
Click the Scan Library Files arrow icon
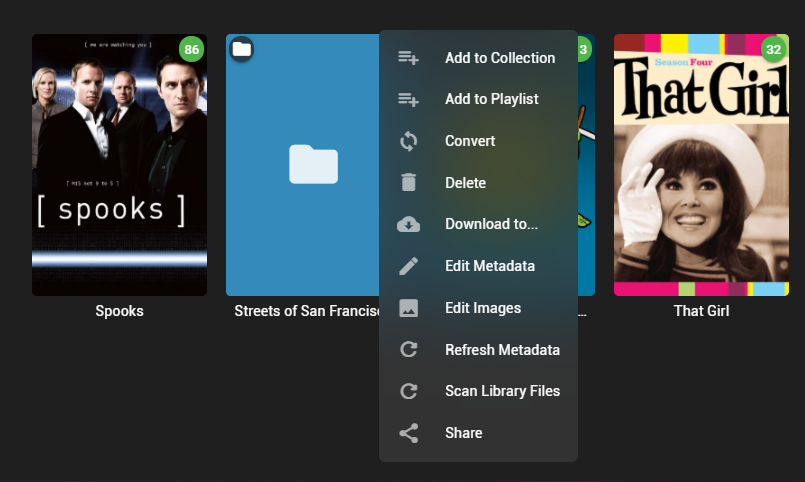pyautogui.click(x=409, y=391)
